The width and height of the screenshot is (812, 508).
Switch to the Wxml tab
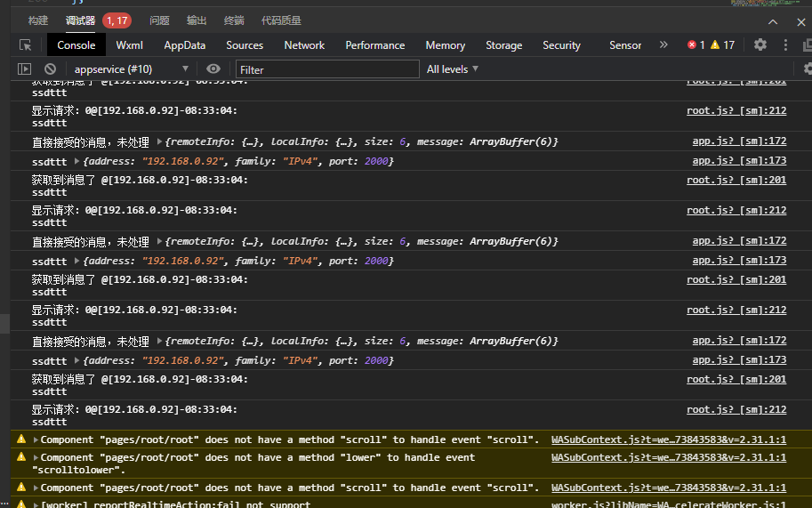130,45
